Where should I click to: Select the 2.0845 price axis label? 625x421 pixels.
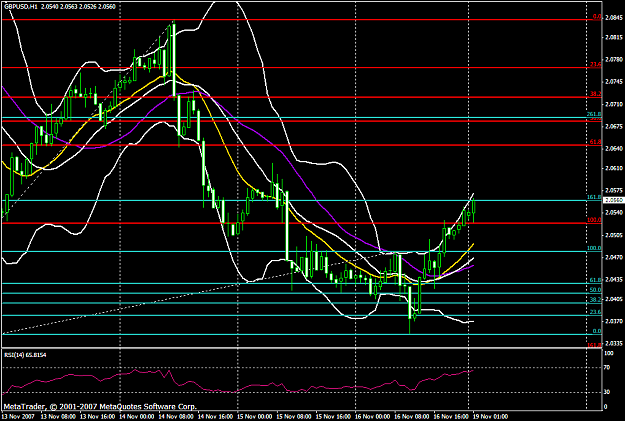point(614,18)
